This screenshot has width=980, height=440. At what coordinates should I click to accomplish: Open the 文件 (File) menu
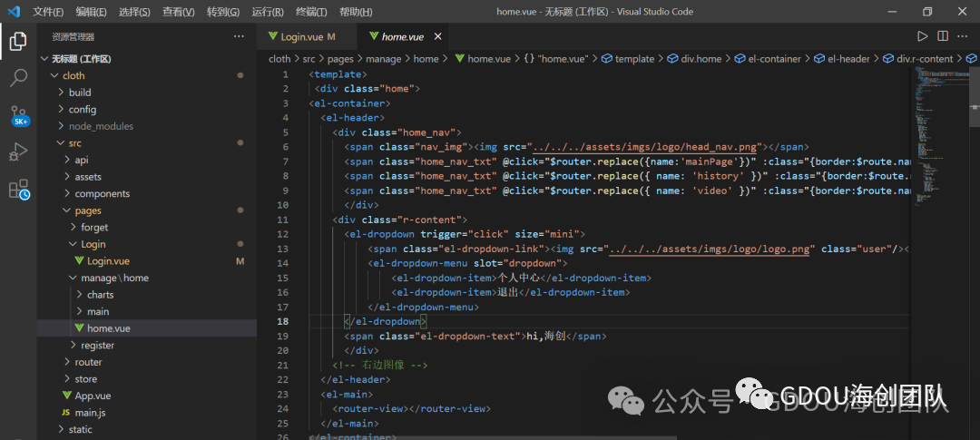(x=48, y=12)
